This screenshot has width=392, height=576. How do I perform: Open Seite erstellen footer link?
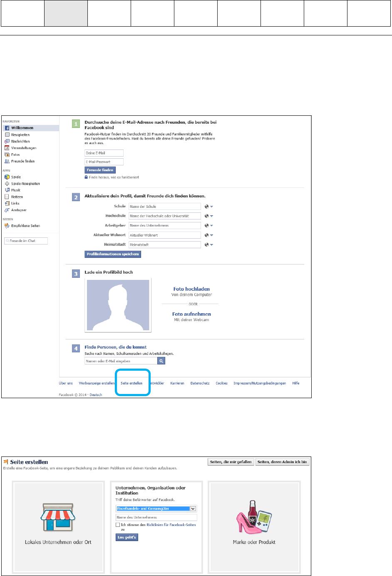pos(131,383)
